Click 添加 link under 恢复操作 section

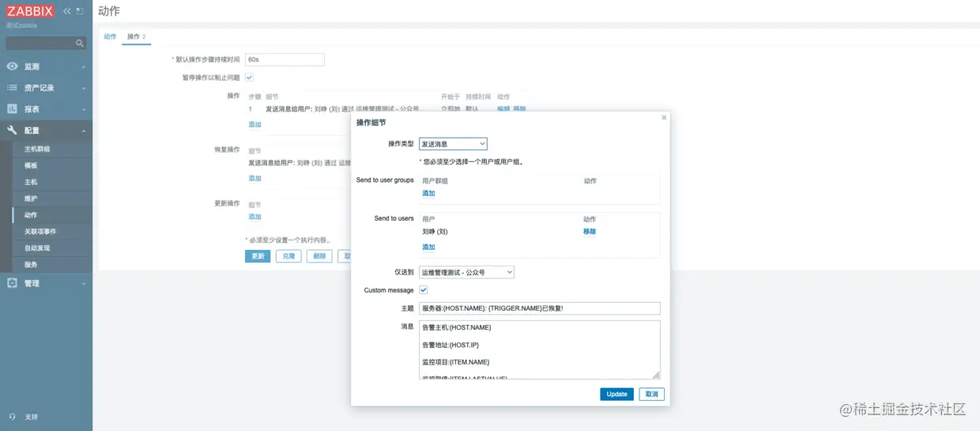(x=254, y=178)
